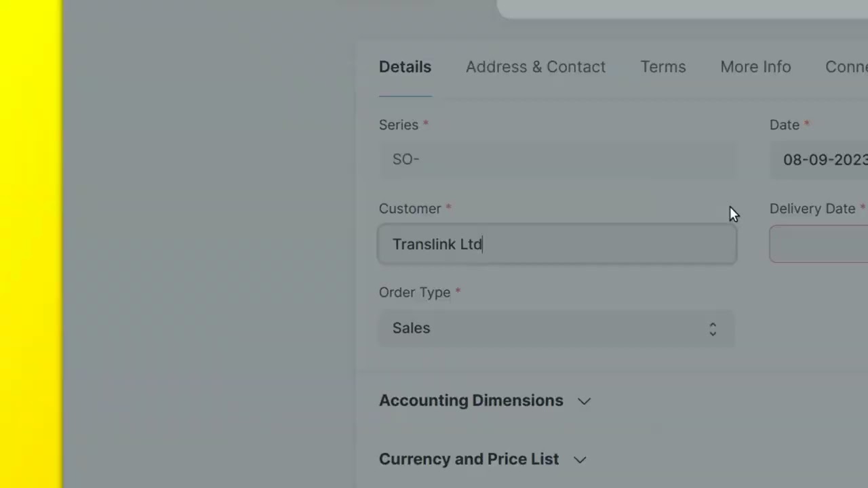The height and width of the screenshot is (488, 868).
Task: Click the Series field label
Action: click(x=399, y=125)
